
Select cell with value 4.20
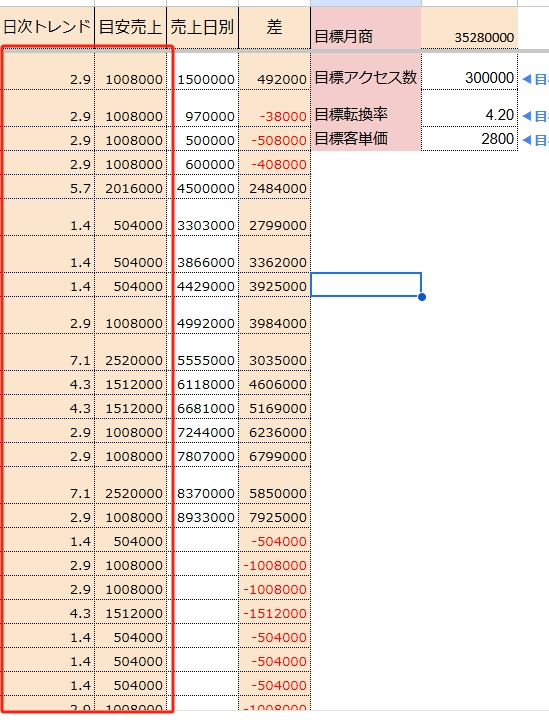(x=469, y=108)
